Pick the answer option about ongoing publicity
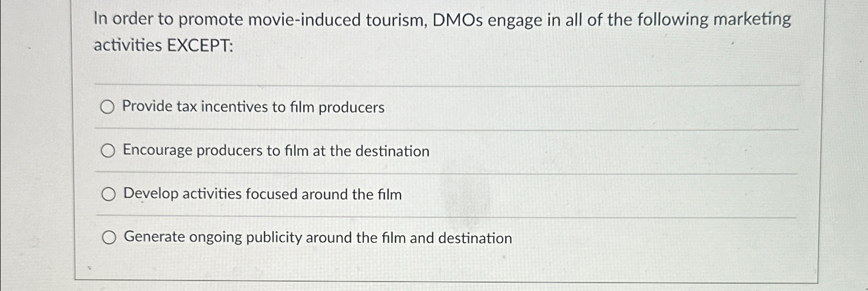 click(x=307, y=237)
